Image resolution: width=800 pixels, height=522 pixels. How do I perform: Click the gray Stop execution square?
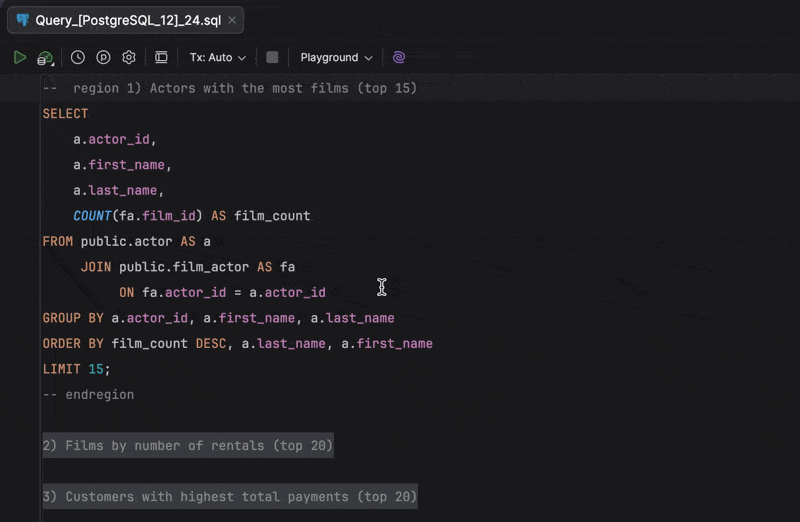point(272,58)
